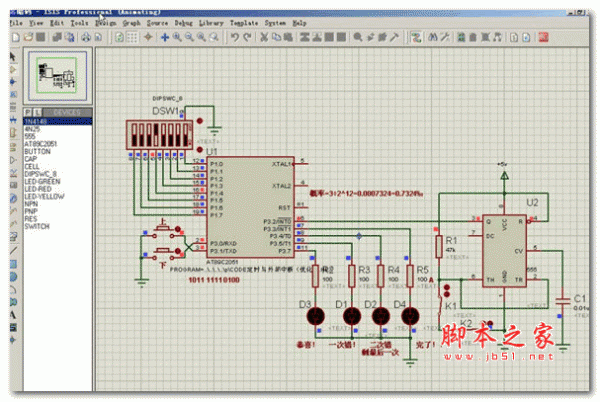The image size is (600, 402).
Task: Click the Open Design folder icon
Action: click(x=28, y=37)
